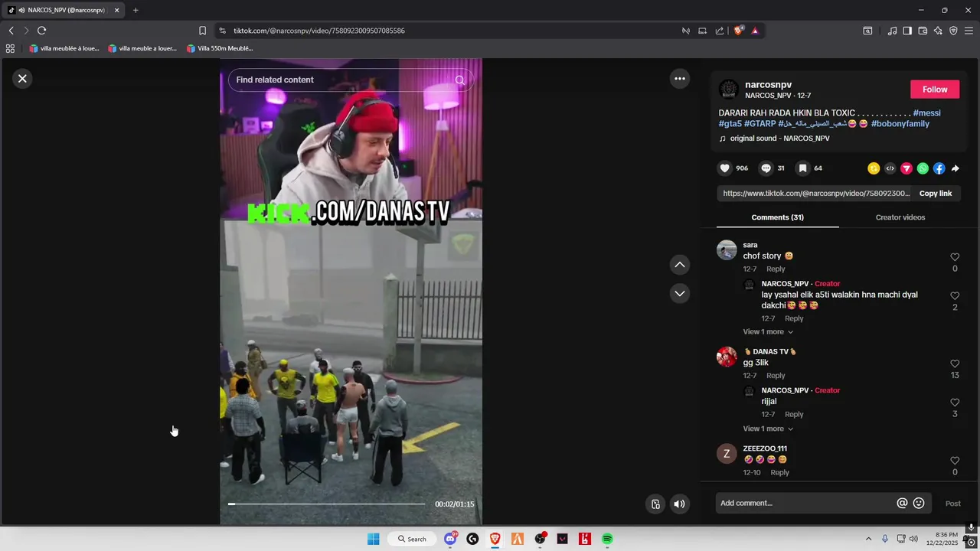Open narcosnpv profile avatar
The image size is (980, 551).
728,90
